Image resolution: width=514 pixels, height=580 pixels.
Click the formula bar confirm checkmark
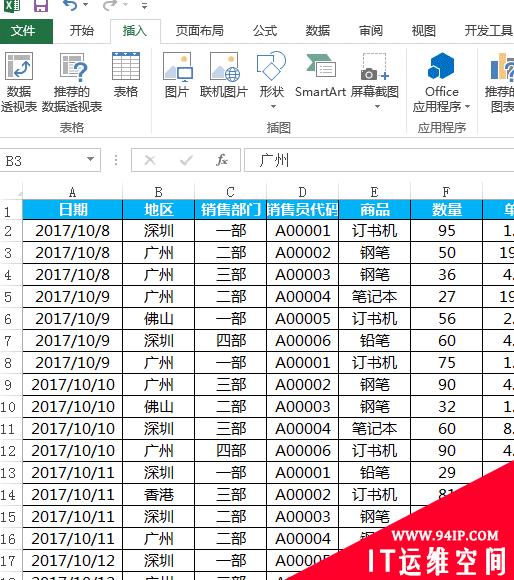click(x=186, y=160)
